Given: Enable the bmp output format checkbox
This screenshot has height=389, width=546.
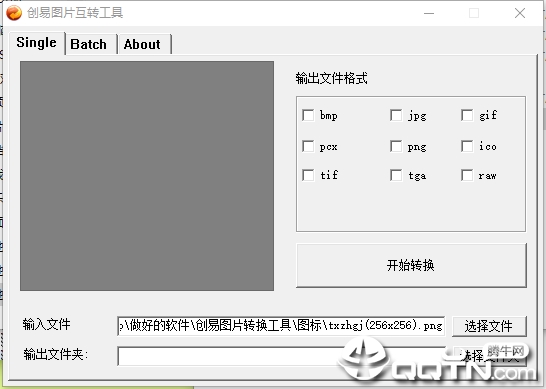Looking at the screenshot, I should pos(308,115).
